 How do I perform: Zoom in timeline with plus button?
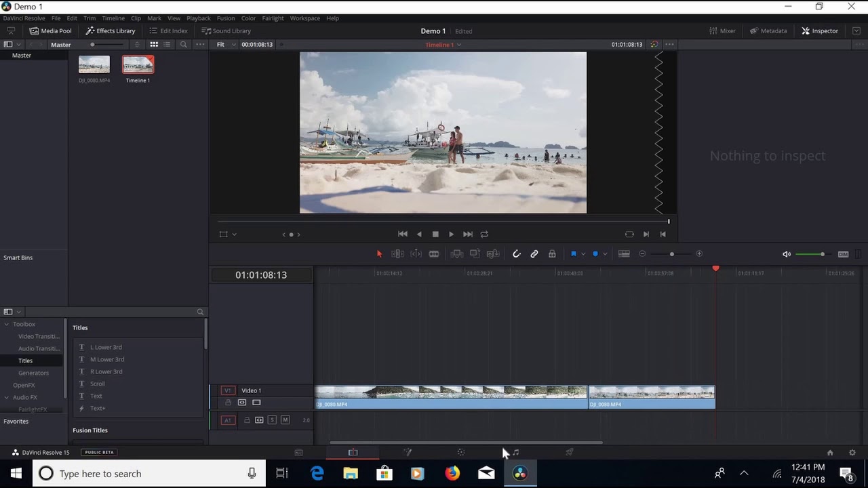699,254
